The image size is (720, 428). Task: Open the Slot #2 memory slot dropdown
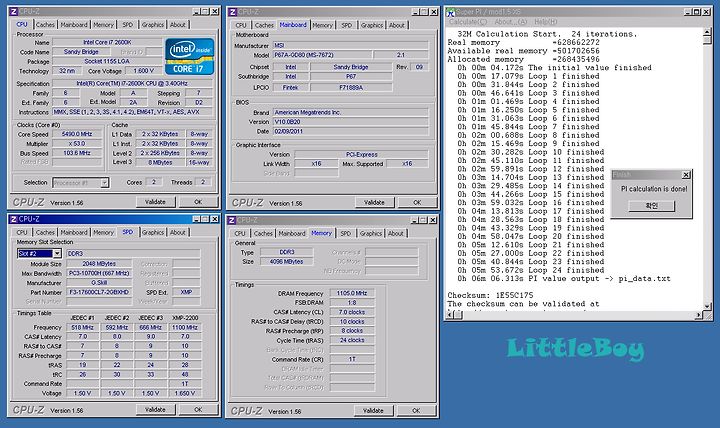pyautogui.click(x=57, y=253)
